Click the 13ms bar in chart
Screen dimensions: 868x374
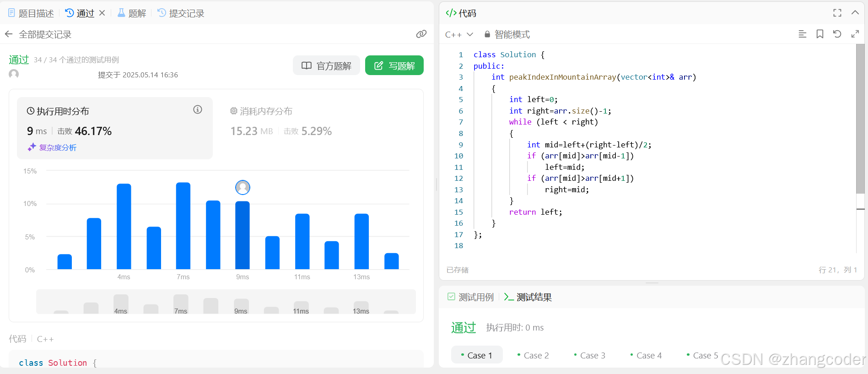click(361, 241)
